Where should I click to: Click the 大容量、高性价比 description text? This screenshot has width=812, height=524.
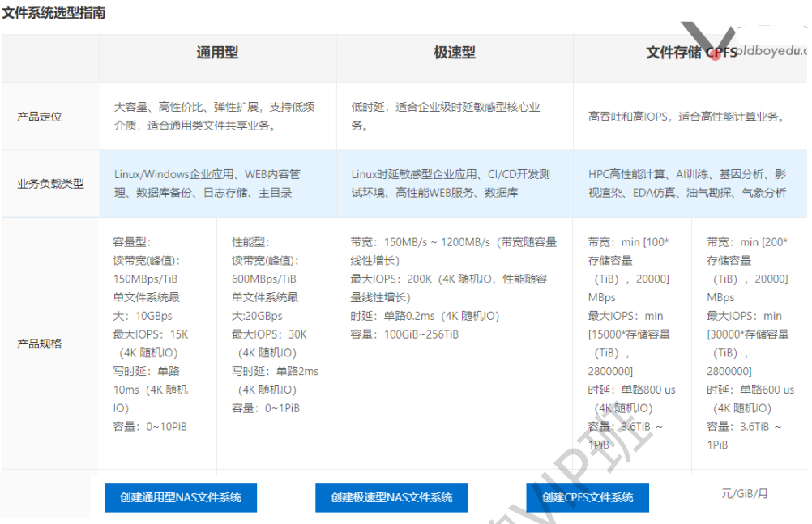(x=214, y=117)
